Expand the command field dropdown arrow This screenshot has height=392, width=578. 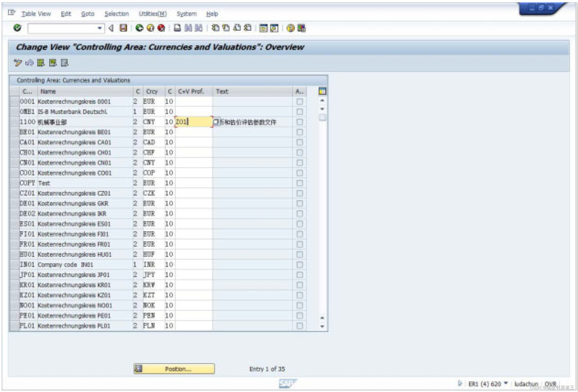point(100,28)
